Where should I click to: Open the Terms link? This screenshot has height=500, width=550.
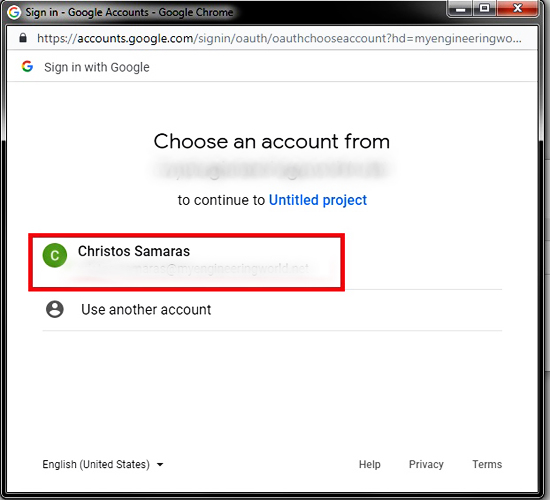point(487,464)
